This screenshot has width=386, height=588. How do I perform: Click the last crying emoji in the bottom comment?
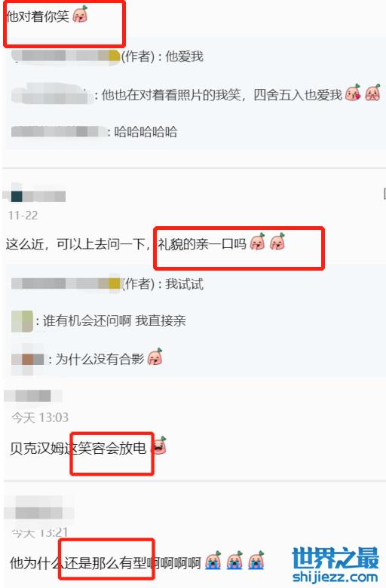point(256,561)
